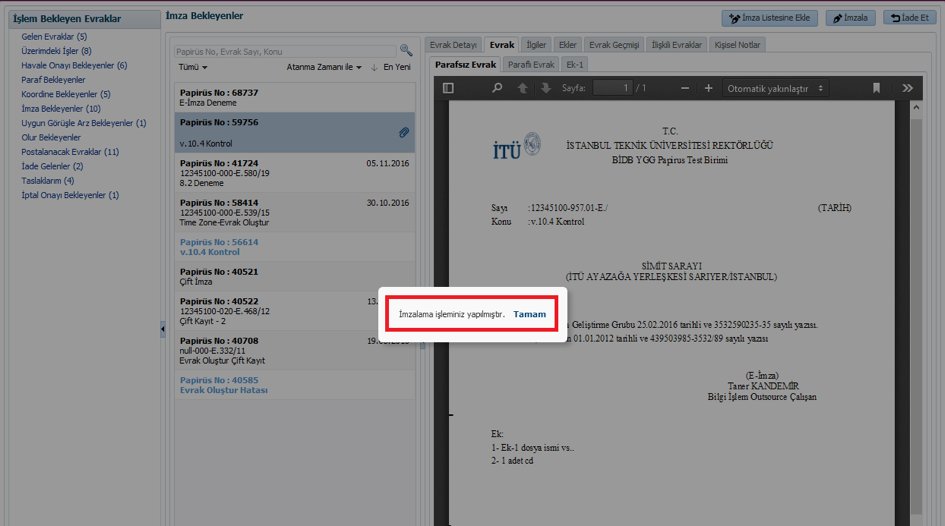Open Gelen Evraklar (5) in the sidebar
This screenshot has height=526, width=945.
pos(54,37)
